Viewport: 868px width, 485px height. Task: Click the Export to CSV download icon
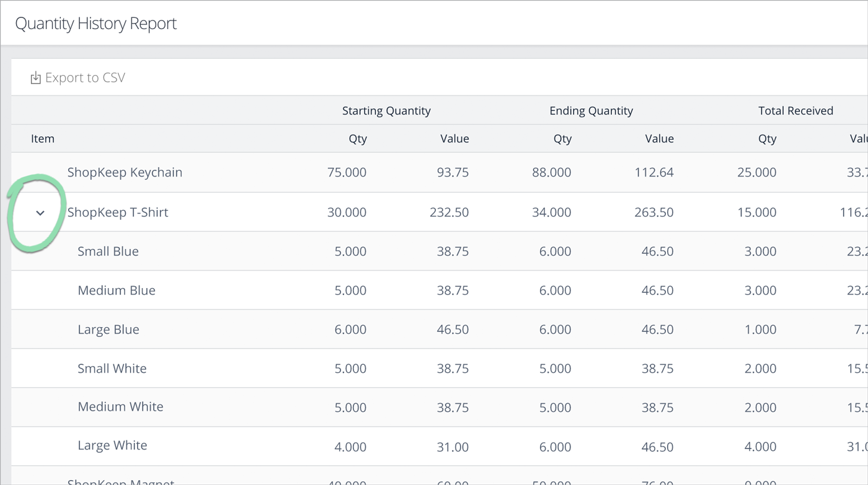pos(36,78)
